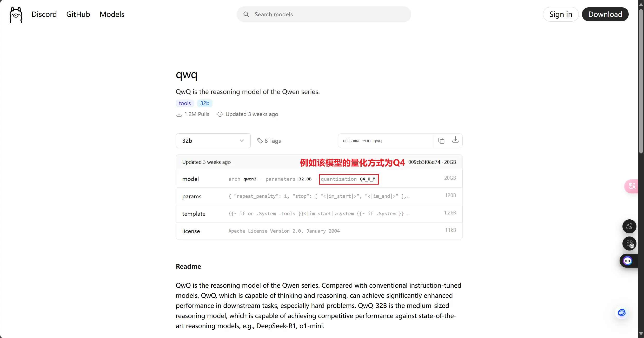Click the qwq model title
The height and width of the screenshot is (338, 644).
pyautogui.click(x=187, y=75)
